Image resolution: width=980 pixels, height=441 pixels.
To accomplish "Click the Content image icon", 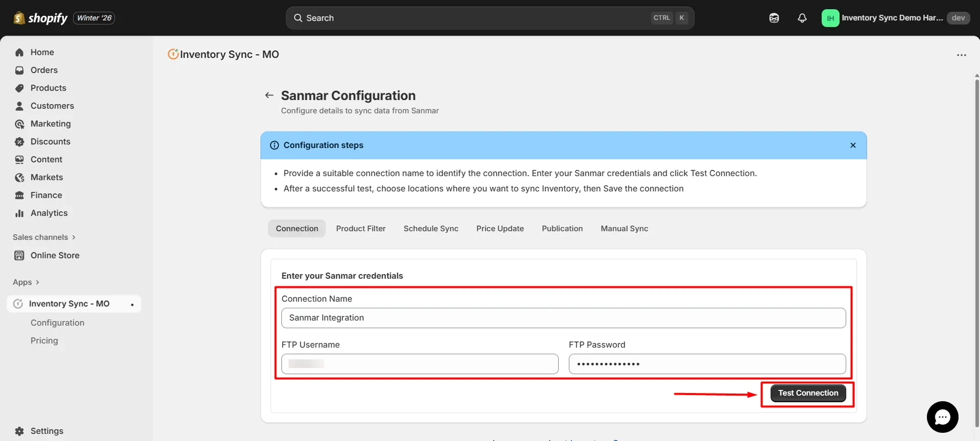I will click(19, 159).
